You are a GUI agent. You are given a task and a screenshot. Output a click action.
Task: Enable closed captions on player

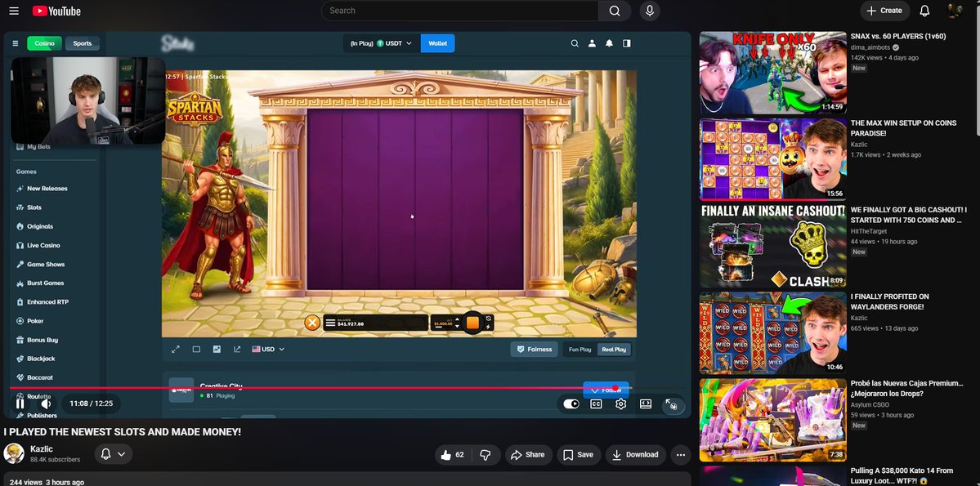pos(596,404)
